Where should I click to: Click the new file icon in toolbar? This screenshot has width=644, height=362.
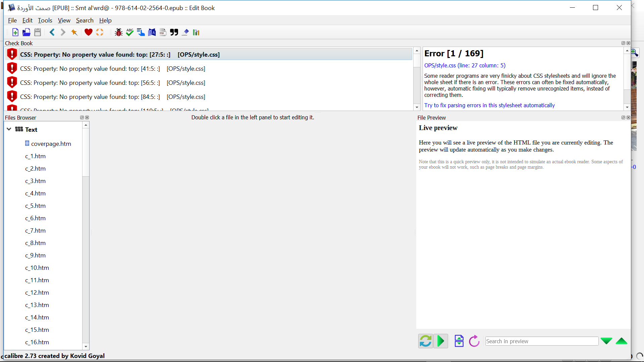tap(15, 32)
